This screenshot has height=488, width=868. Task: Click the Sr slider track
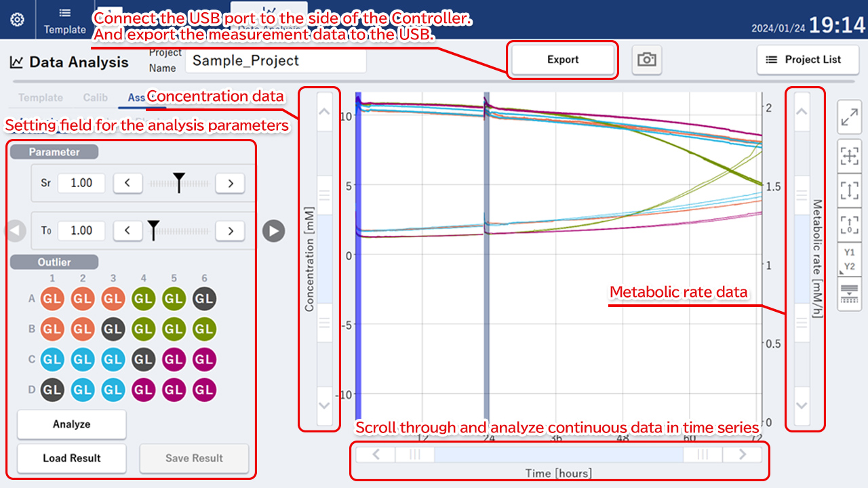pos(178,184)
